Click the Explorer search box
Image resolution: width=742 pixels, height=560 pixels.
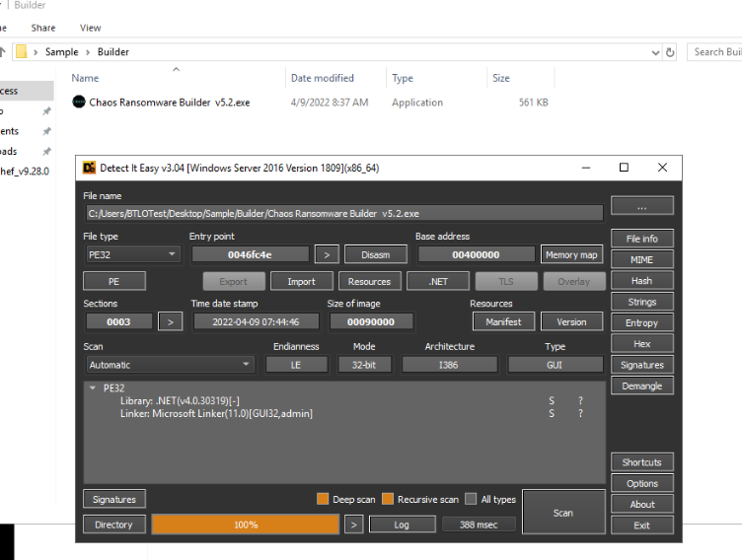tap(714, 52)
